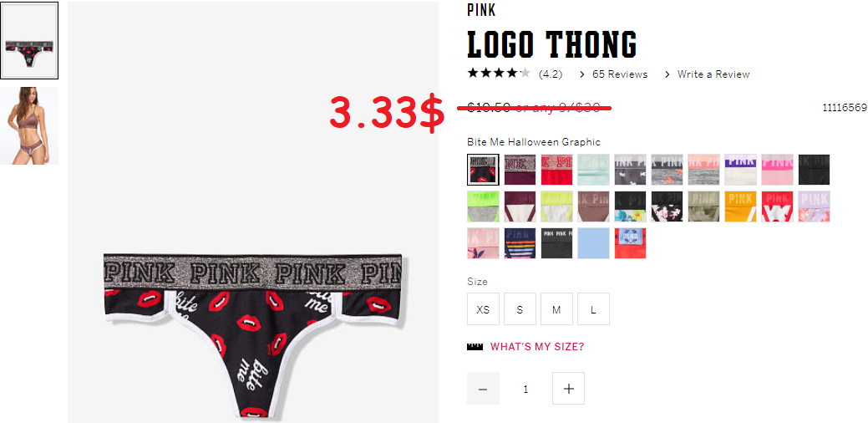The width and height of the screenshot is (868, 423).
Task: Select the solid light blue color swatch
Action: click(593, 243)
